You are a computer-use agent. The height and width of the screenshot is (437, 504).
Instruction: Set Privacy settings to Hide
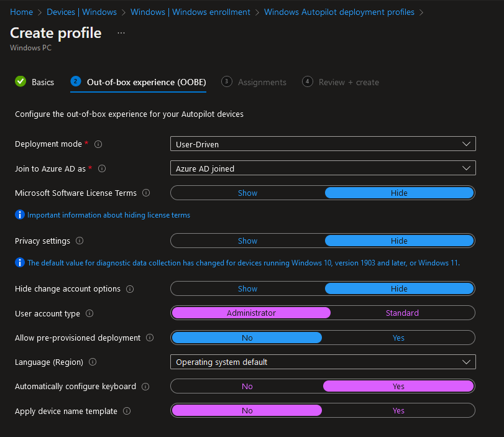click(399, 241)
